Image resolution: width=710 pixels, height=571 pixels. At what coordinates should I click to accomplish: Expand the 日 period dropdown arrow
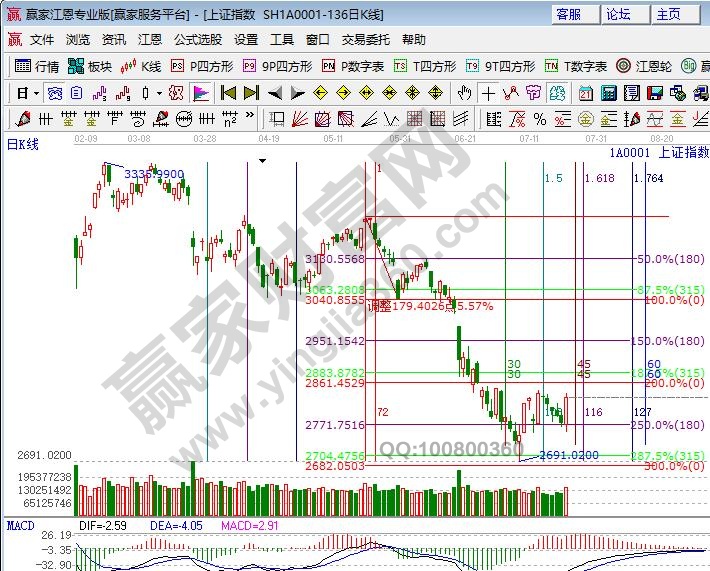tap(36, 93)
